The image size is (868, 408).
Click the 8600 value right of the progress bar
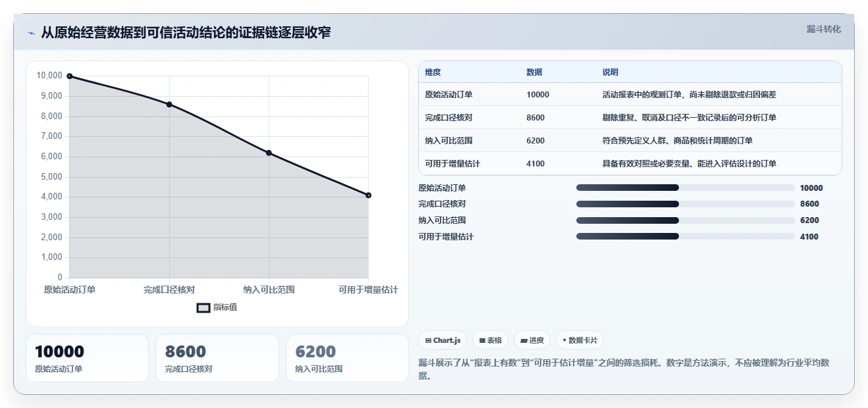[x=809, y=204]
